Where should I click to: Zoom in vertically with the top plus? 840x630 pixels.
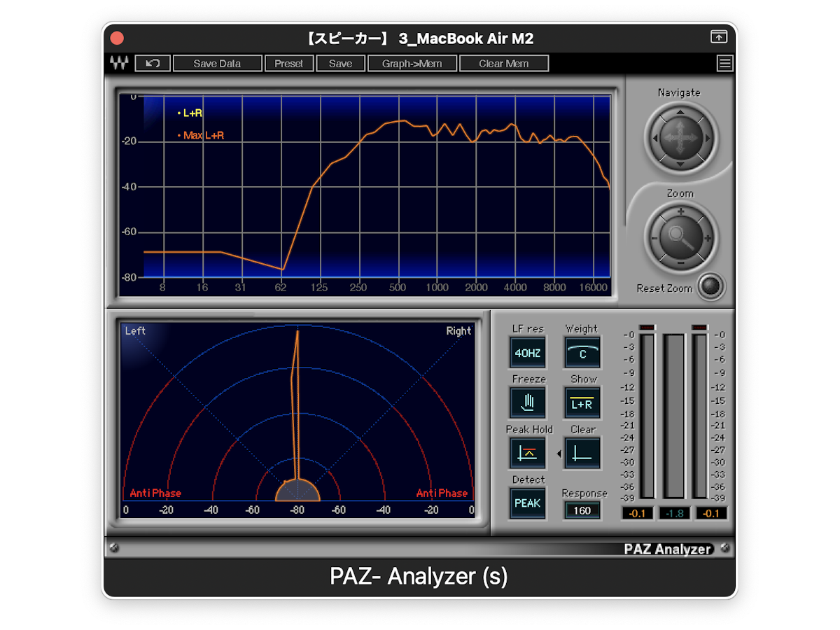click(x=680, y=211)
